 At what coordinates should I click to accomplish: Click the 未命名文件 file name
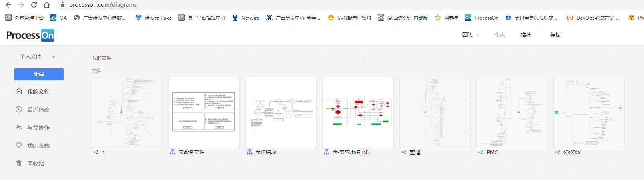coord(191,152)
